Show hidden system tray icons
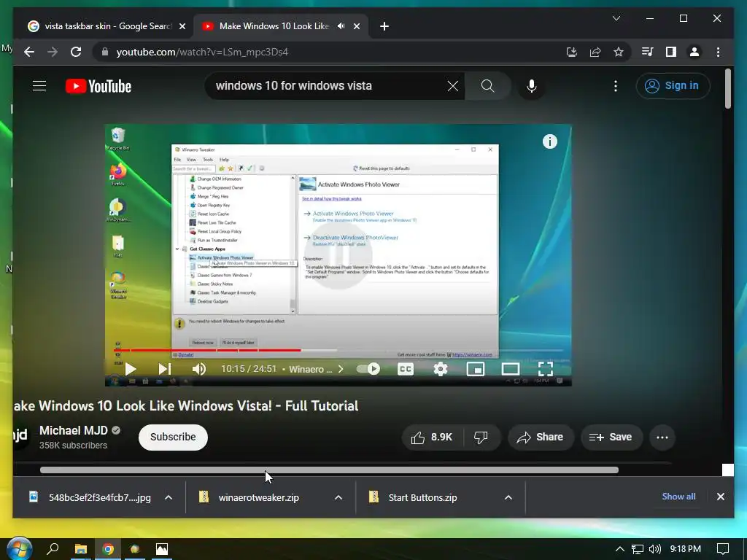Image resolution: width=747 pixels, height=560 pixels. (x=619, y=549)
